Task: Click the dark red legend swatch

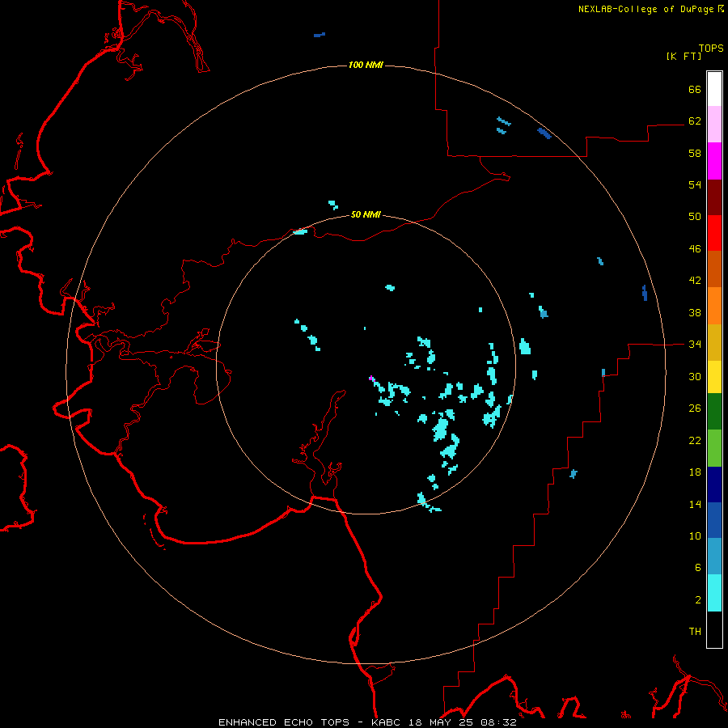Action: (x=714, y=197)
